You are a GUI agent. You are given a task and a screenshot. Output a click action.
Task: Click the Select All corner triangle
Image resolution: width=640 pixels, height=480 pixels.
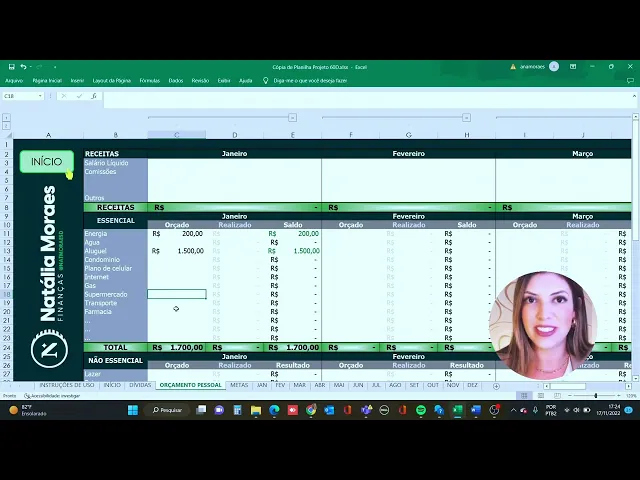(7, 135)
